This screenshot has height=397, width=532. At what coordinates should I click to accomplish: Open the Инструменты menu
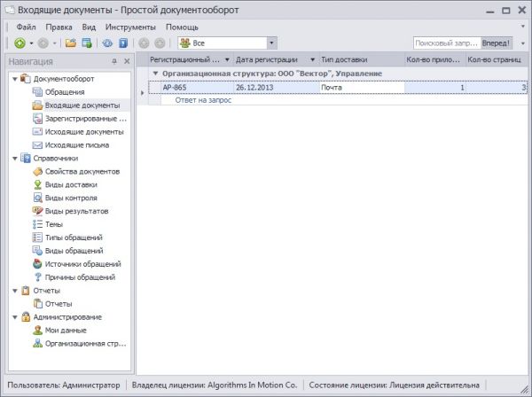tap(131, 27)
